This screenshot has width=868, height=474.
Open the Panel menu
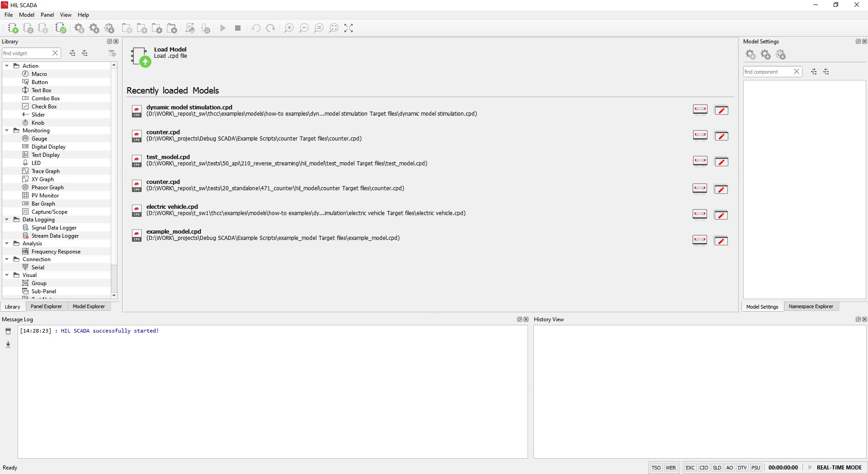pos(47,15)
